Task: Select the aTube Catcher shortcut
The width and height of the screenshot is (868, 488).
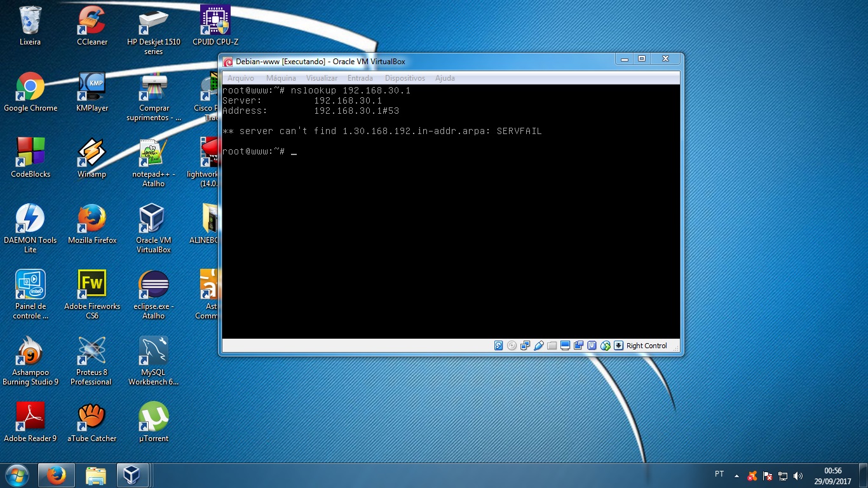Action: [92, 423]
